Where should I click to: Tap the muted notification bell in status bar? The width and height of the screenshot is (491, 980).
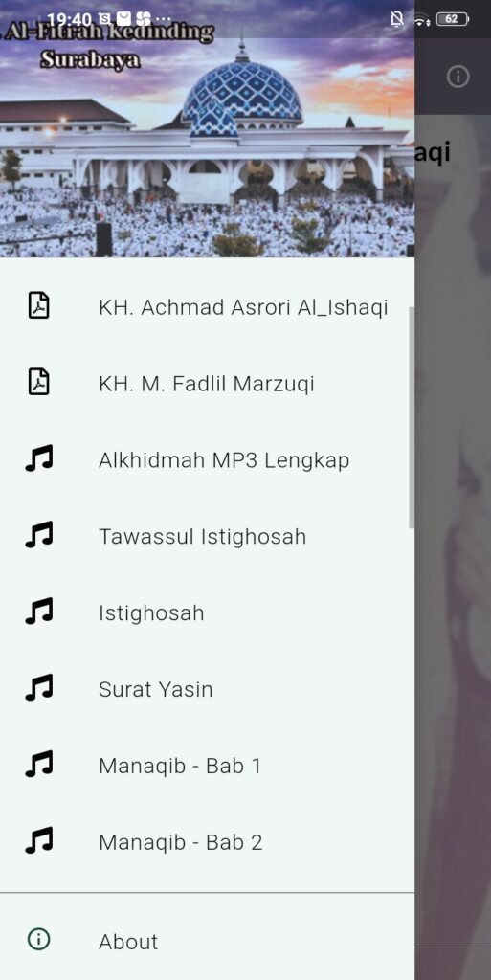tap(396, 19)
